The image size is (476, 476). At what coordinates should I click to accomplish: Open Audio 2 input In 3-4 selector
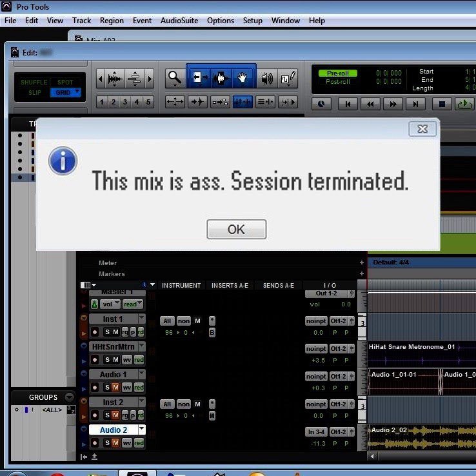pos(316,431)
